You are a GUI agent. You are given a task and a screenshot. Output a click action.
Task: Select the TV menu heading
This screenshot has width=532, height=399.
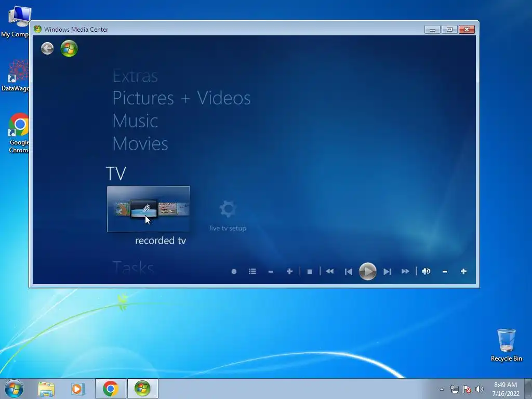[116, 174]
